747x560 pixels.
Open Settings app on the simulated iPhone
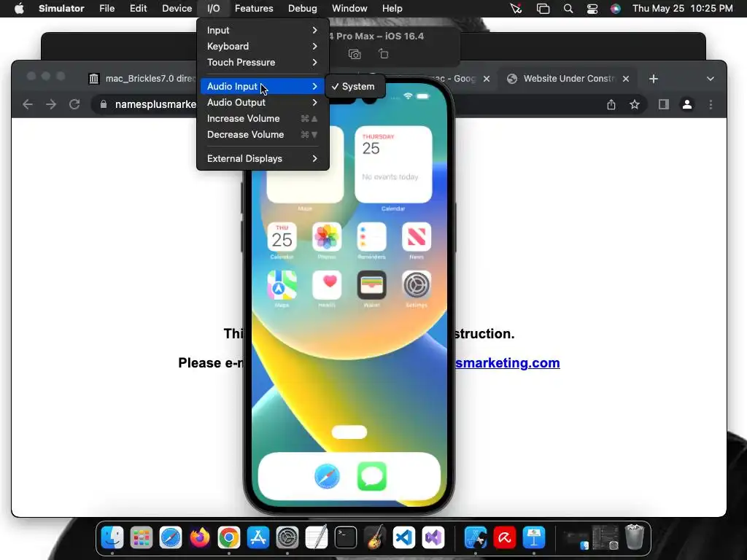coord(417,285)
